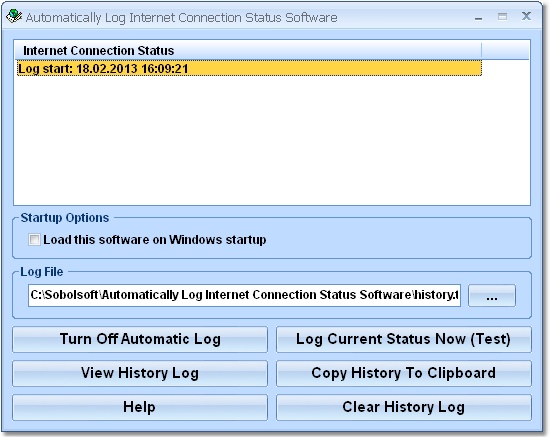
Task: Click the Startup Options group label
Action: coord(65,218)
